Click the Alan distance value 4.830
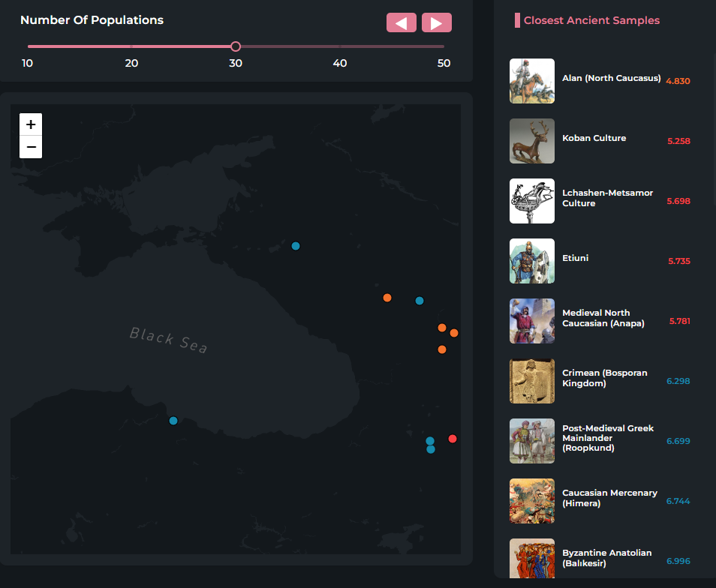This screenshot has width=716, height=588. click(x=678, y=81)
